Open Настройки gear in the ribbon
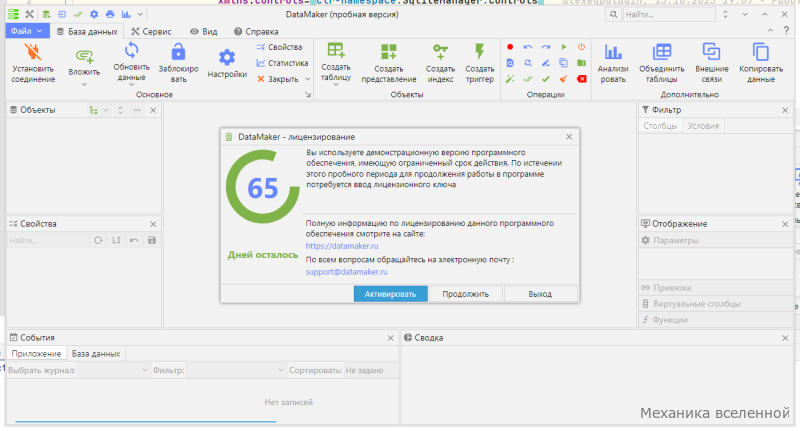The height and width of the screenshot is (431, 800). coord(227,57)
